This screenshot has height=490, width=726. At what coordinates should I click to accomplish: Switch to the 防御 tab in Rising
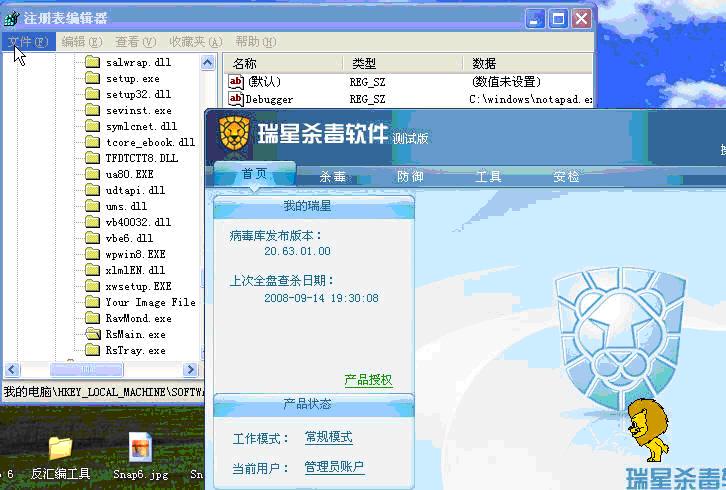pyautogui.click(x=410, y=176)
